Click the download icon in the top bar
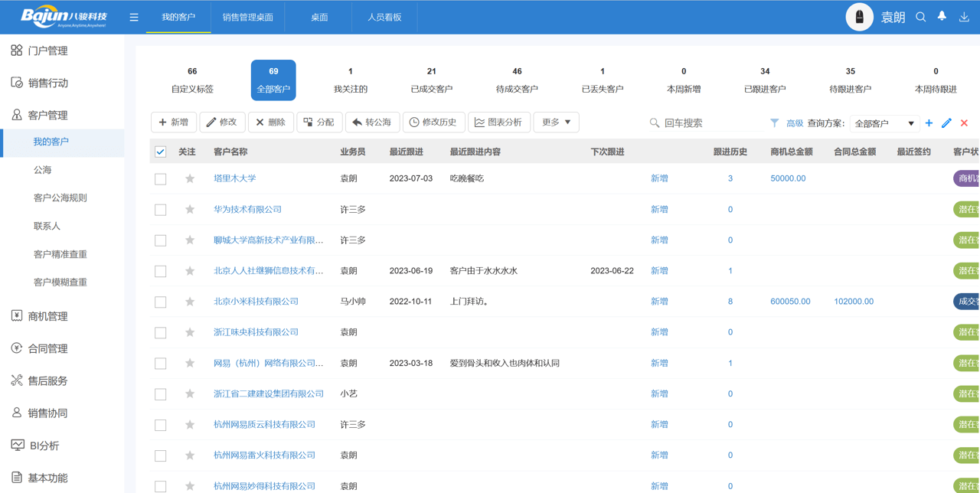This screenshot has width=980, height=493. click(x=964, y=15)
